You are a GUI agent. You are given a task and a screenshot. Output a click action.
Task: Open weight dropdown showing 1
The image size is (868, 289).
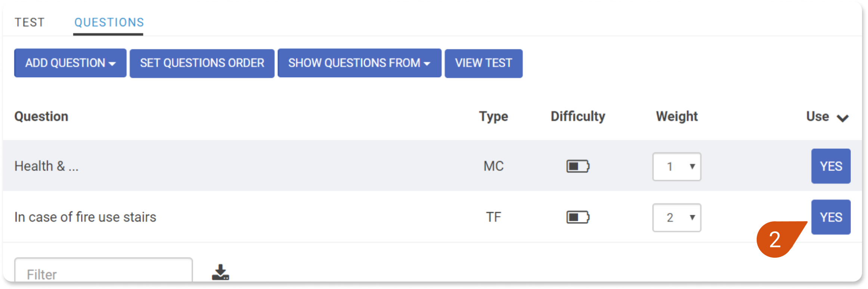pyautogui.click(x=677, y=167)
